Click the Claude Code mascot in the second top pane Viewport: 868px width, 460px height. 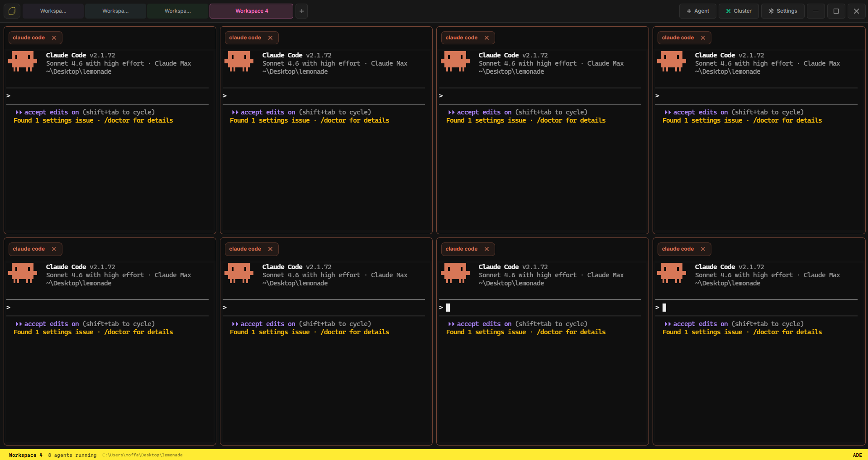[x=238, y=62]
